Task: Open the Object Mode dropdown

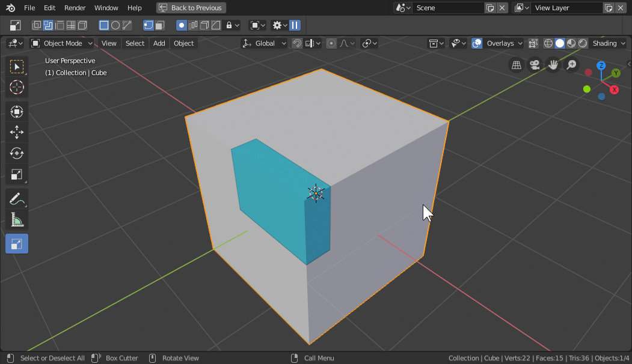Action: click(63, 43)
